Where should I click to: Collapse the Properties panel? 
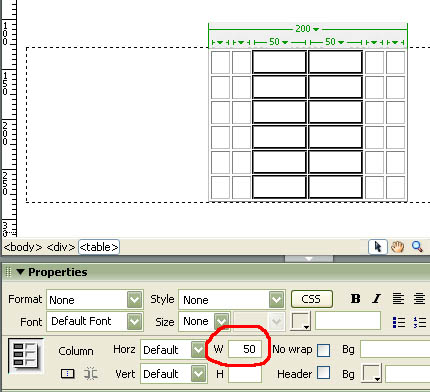(x=20, y=272)
